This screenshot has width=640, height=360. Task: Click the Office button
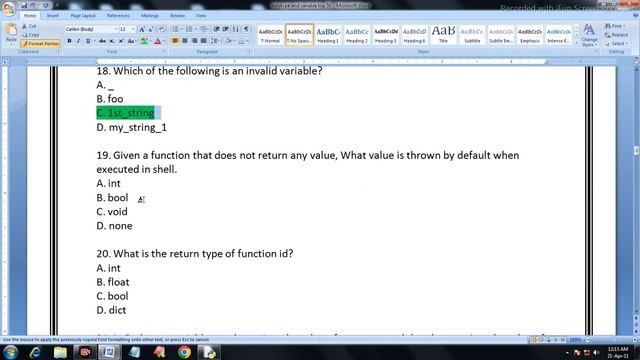click(x=9, y=8)
